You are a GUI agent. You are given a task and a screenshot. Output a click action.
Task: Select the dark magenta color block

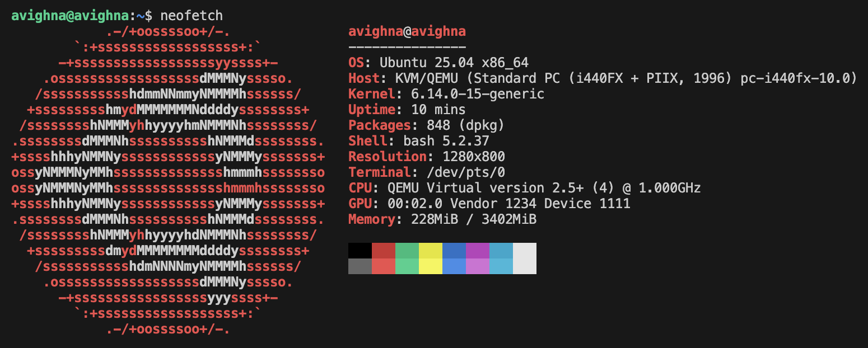pos(477,250)
